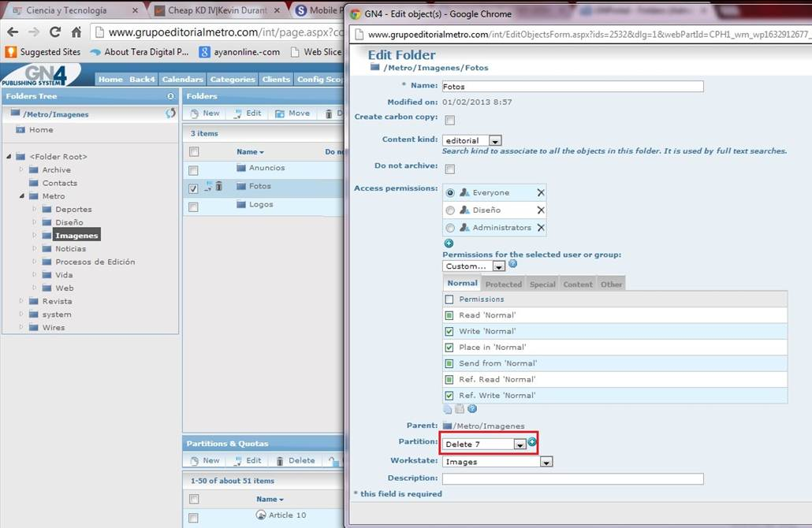This screenshot has height=528, width=812.
Task: Click the Move button in Folders toolbar
Action: pyautogui.click(x=292, y=113)
